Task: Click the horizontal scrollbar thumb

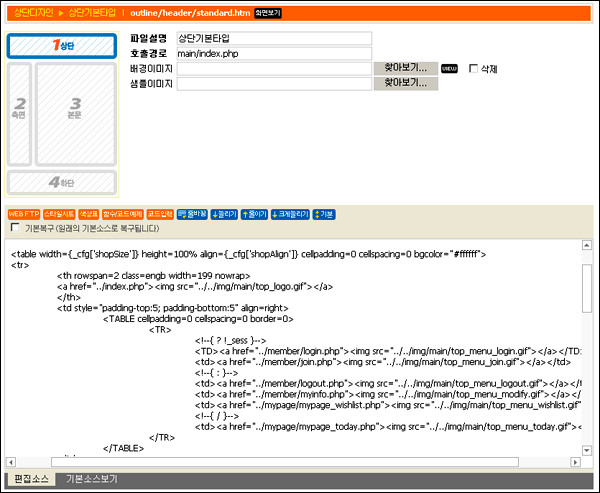Action: point(285,462)
